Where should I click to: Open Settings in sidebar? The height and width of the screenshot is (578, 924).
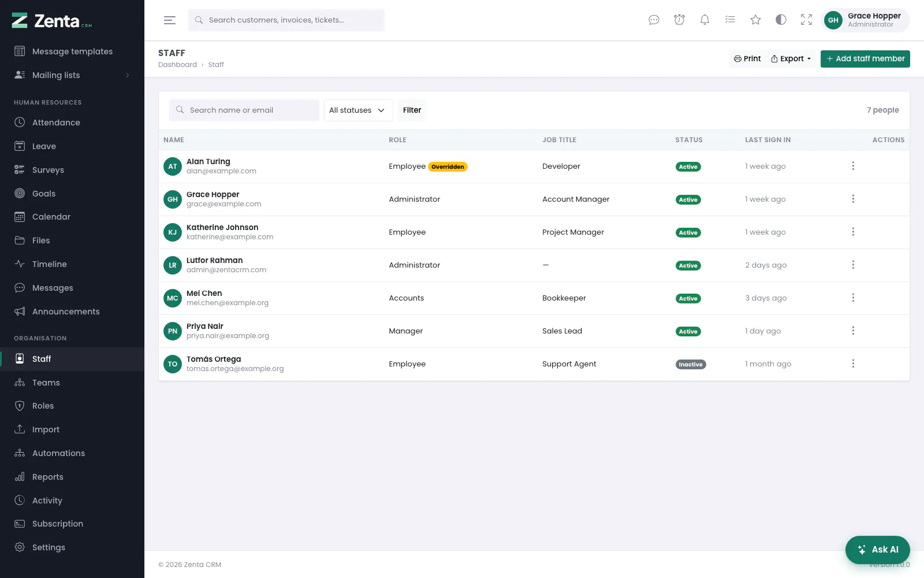(72, 547)
